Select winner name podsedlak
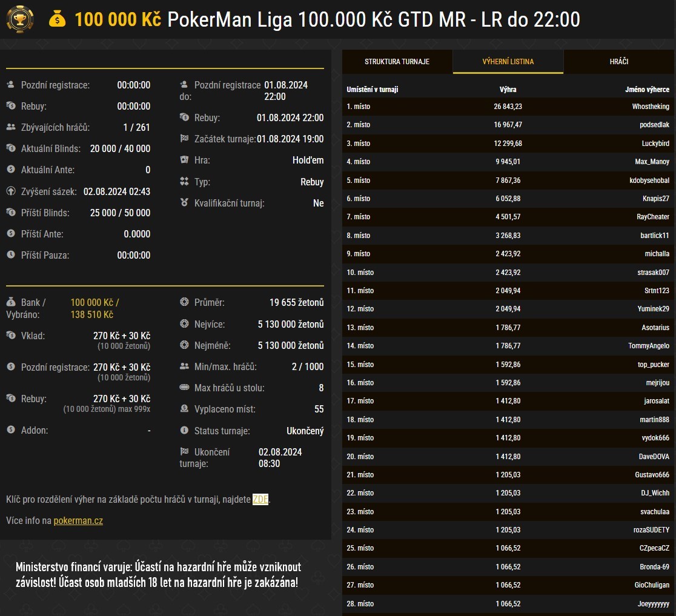 654,125
